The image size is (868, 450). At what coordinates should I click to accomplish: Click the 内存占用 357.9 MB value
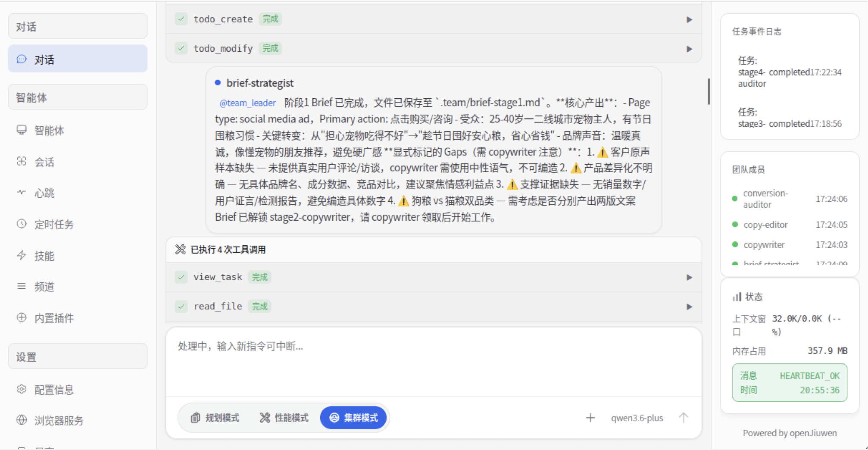point(827,351)
